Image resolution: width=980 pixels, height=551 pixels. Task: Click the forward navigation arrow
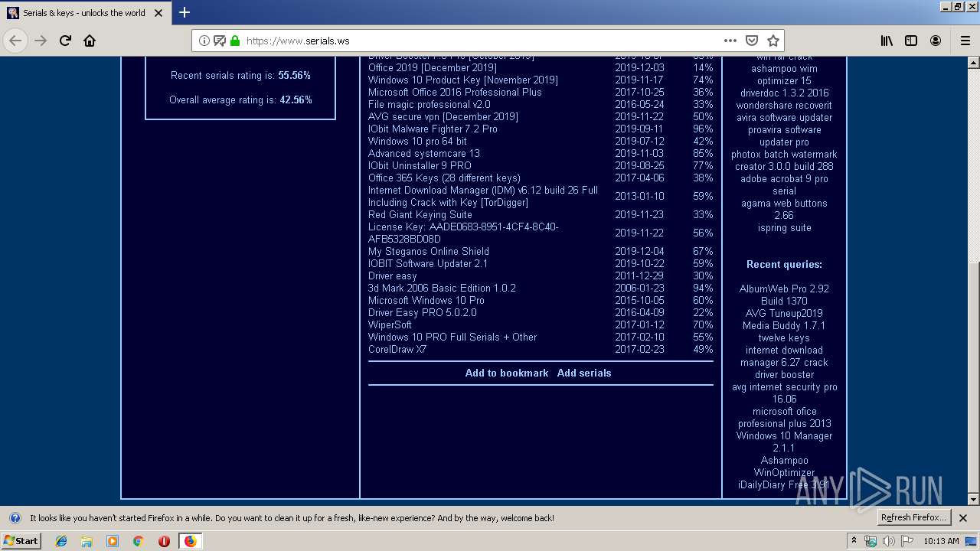point(41,41)
